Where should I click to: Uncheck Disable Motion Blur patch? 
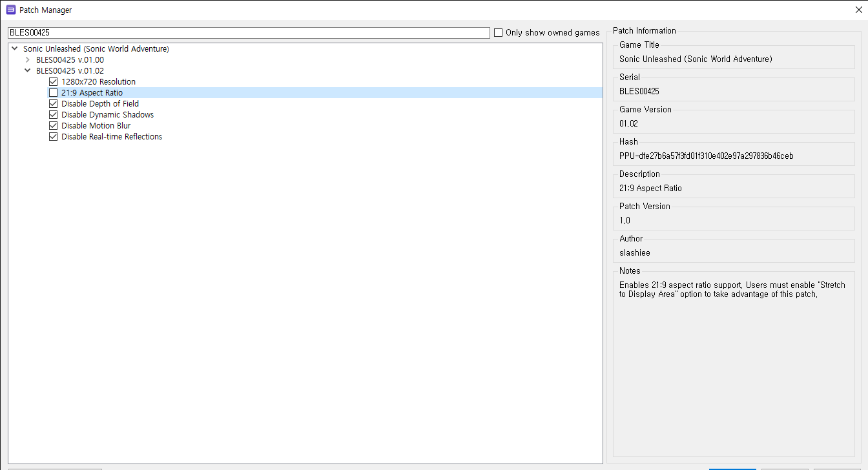click(54, 126)
